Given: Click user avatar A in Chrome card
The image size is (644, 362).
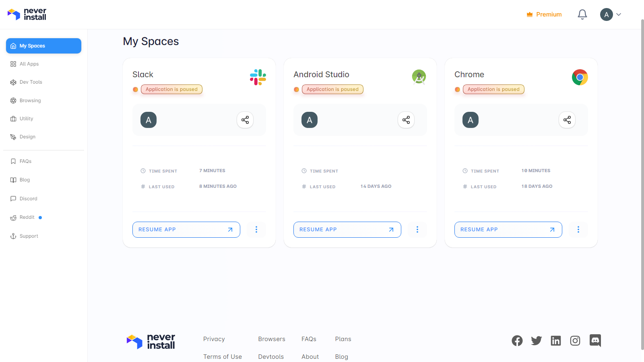Looking at the screenshot, I should point(471,120).
